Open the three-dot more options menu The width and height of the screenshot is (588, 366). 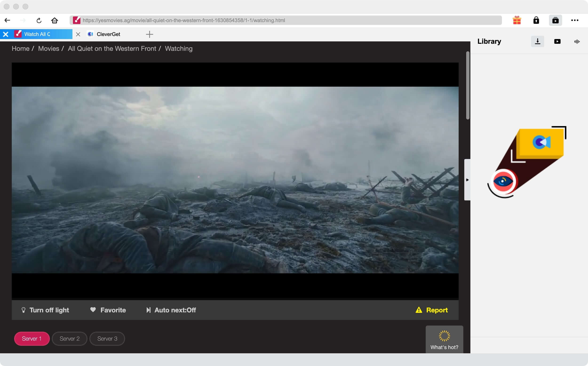point(575,20)
